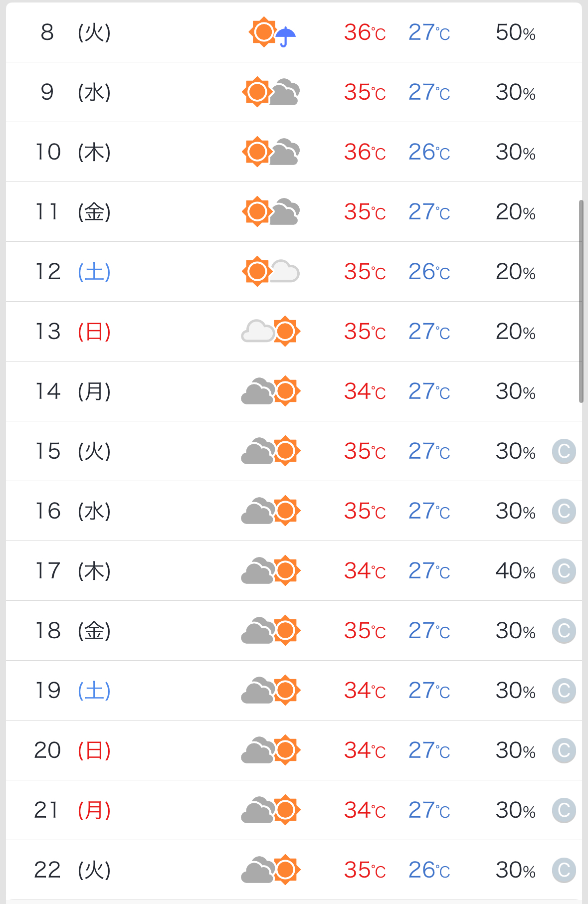Click the sun with white cloud icon for day 12

271,272
